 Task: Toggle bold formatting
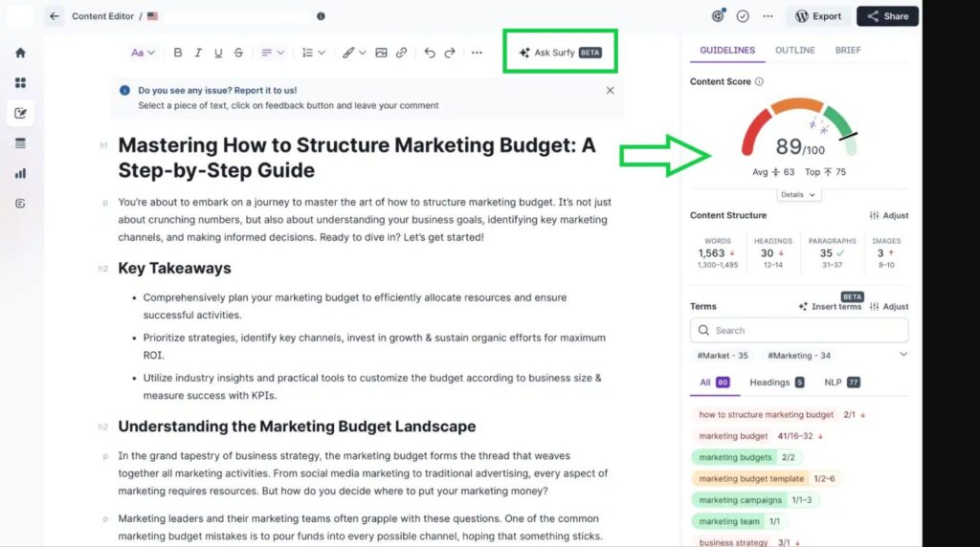click(177, 53)
